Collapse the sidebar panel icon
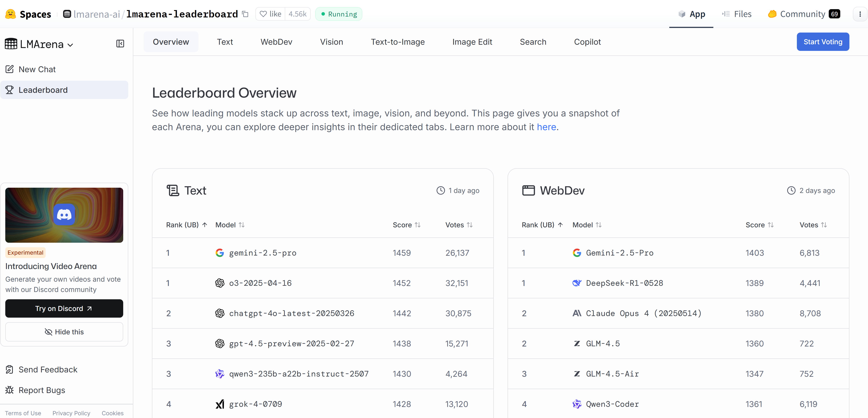This screenshot has height=418, width=868. [x=120, y=44]
